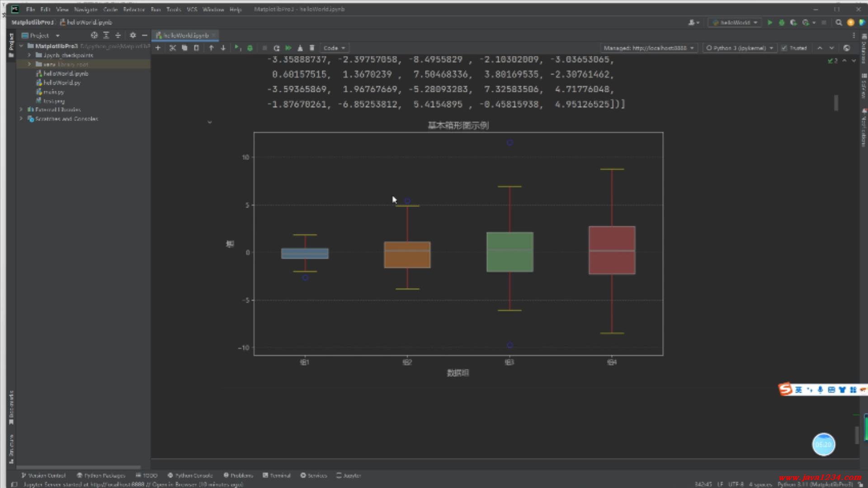This screenshot has width=868, height=488.
Task: Open the helloWorld run configuration dropdown
Action: point(734,22)
